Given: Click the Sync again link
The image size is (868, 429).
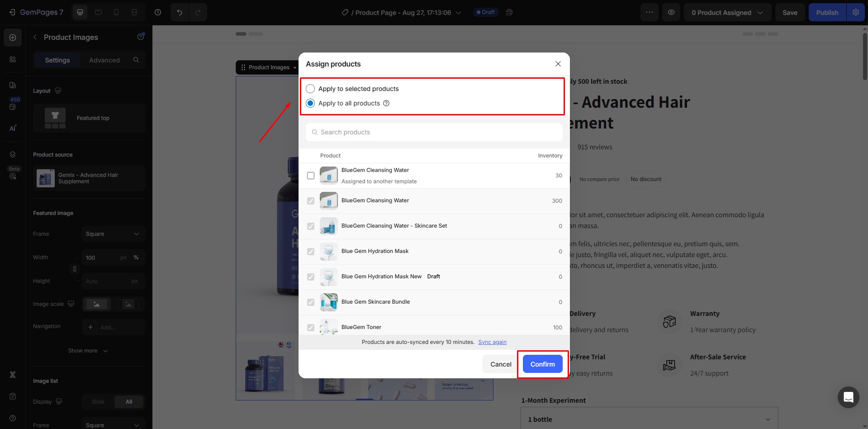Looking at the screenshot, I should click(x=492, y=342).
